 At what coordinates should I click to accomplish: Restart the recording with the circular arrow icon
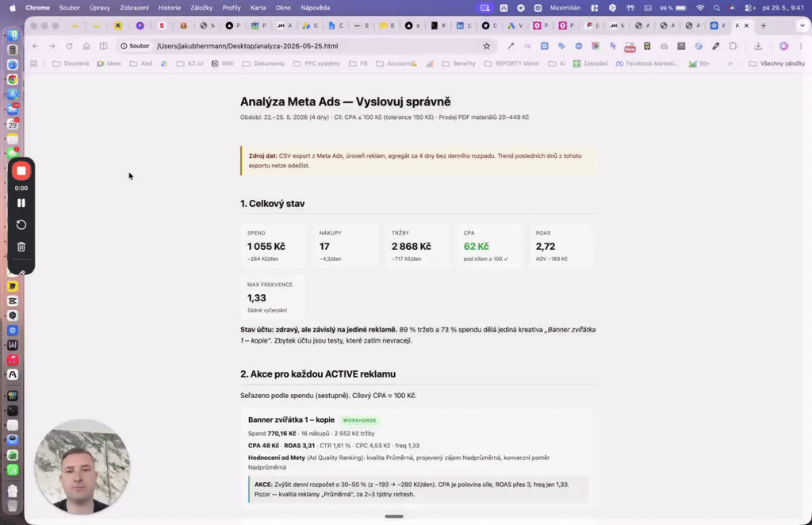(x=21, y=224)
